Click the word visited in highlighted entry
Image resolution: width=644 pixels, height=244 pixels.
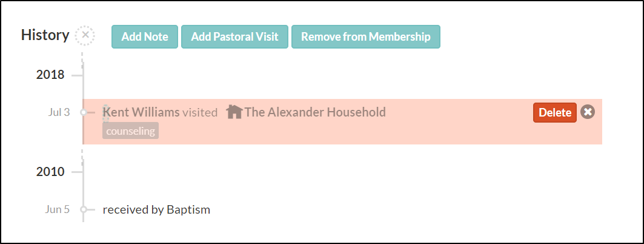pyautogui.click(x=200, y=112)
